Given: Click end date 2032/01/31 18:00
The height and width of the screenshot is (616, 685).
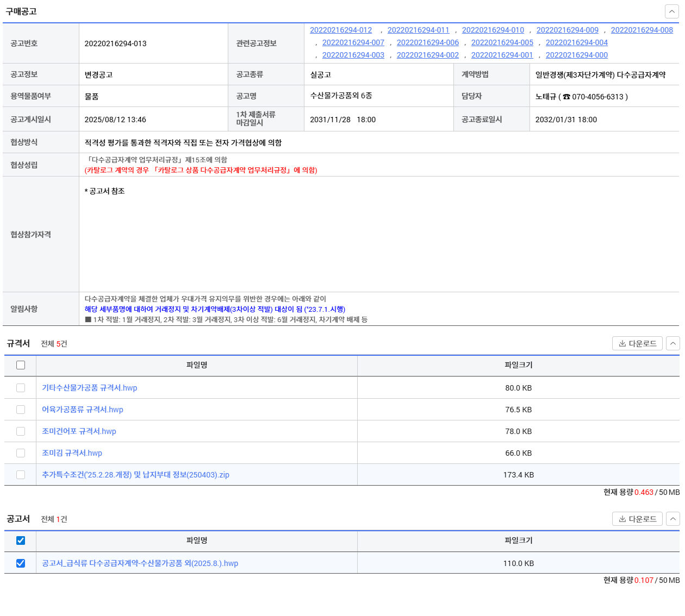Looking at the screenshot, I should click(x=566, y=120).
